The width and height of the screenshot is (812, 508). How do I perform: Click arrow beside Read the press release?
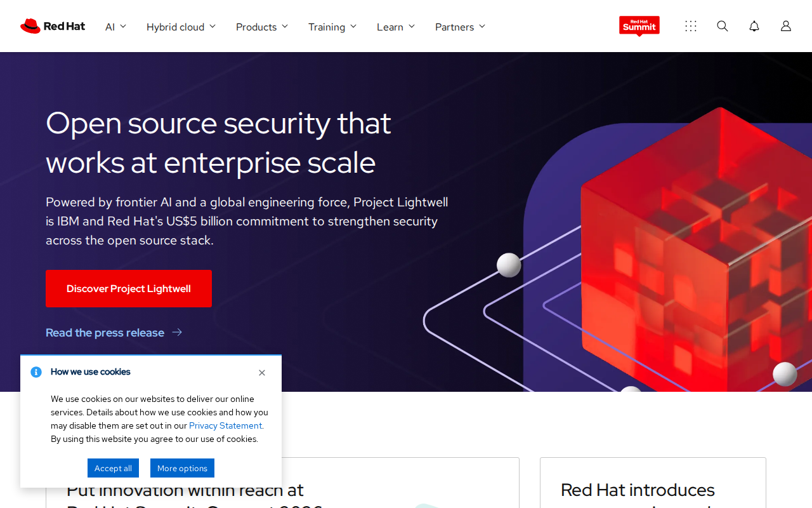tap(177, 332)
